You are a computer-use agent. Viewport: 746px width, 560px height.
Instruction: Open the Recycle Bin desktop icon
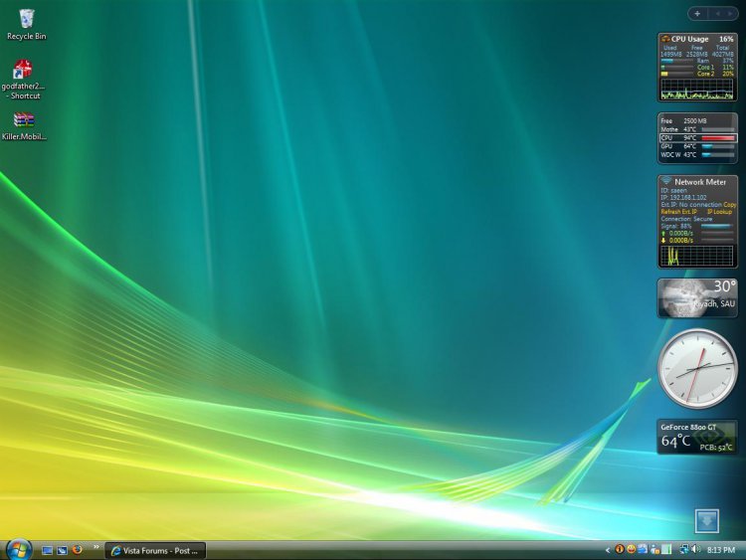[26, 25]
